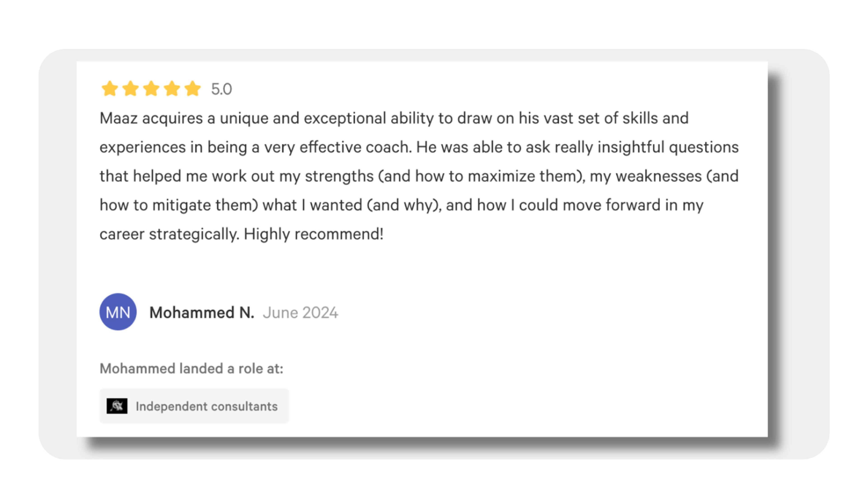This screenshot has width=868, height=488.
Task: Click the 5.0 rating score
Action: click(221, 89)
